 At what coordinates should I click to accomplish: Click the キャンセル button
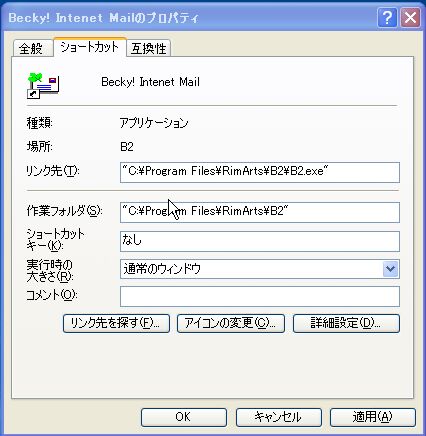point(279,417)
